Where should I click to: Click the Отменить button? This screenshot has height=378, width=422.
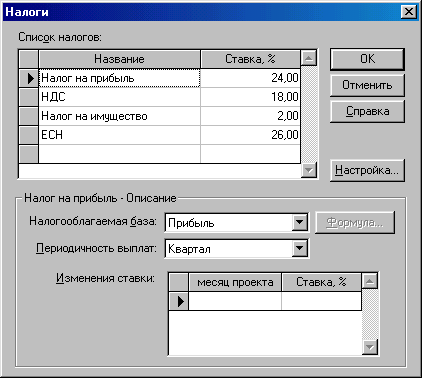click(x=367, y=85)
